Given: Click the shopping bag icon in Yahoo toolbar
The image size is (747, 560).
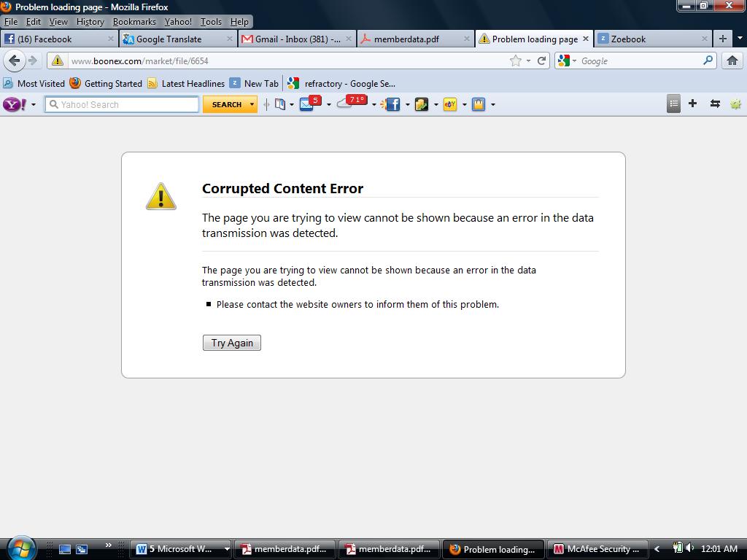Looking at the screenshot, I should coord(479,104).
